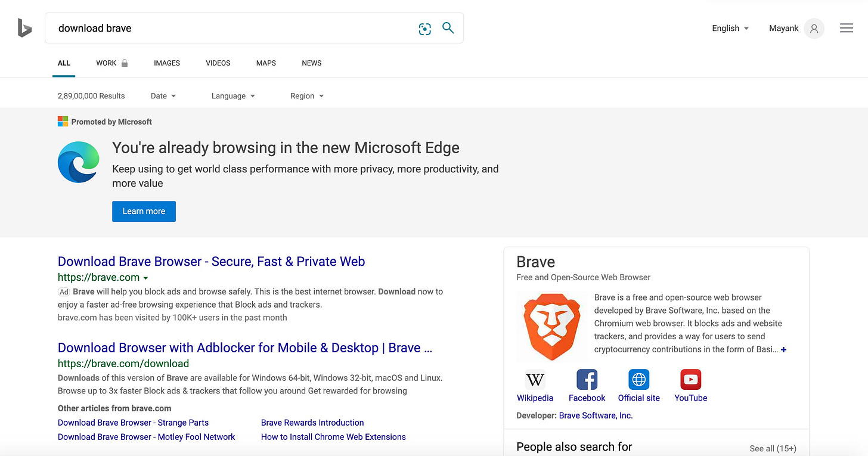Screen dimensions: 868x456
Task: Click 'Other articles from brave.com' text
Action: tap(114, 408)
